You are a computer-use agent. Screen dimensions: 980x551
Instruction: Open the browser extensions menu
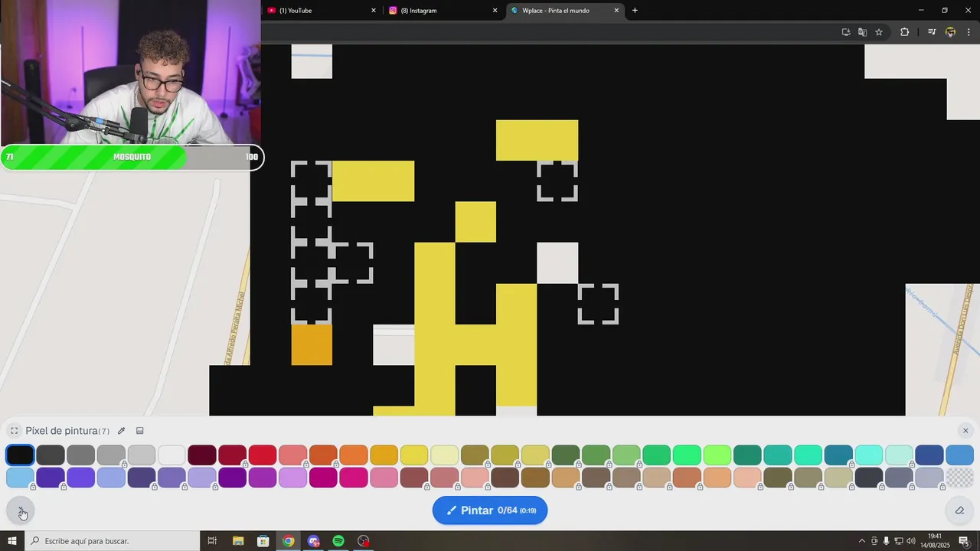[905, 32]
